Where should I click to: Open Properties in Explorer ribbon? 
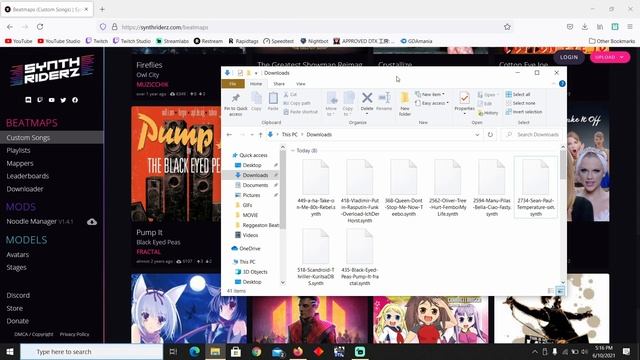464,102
